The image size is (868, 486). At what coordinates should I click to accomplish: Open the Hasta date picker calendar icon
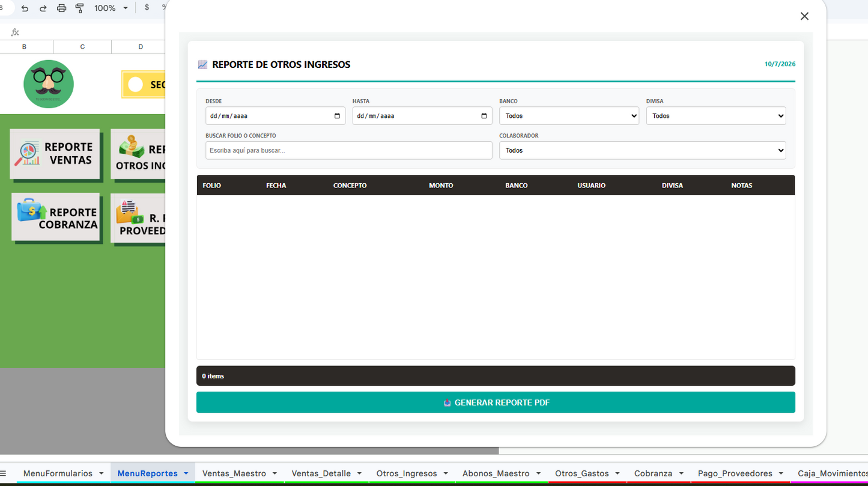pyautogui.click(x=484, y=116)
